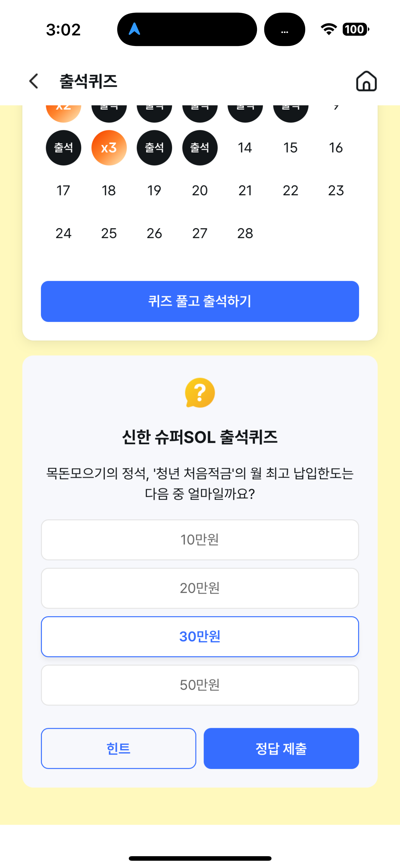This screenshot has width=400, height=868.
Task: Tap the first 출석 stamp in the x3 row
Action: 63,148
